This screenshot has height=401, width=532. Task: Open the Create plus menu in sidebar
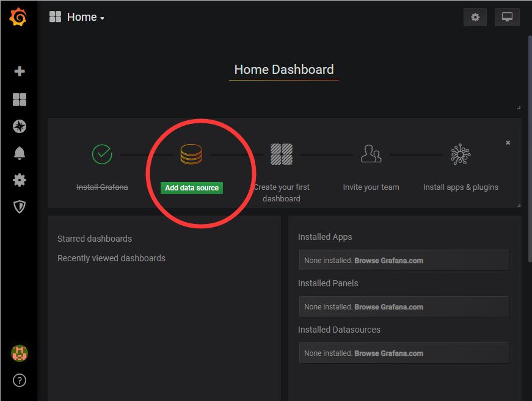point(20,71)
